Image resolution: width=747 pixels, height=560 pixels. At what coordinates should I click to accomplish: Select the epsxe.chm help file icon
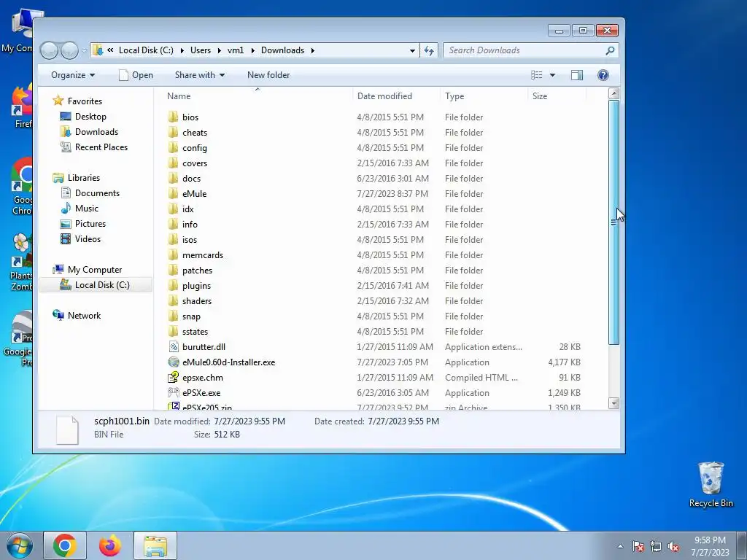[x=174, y=378]
